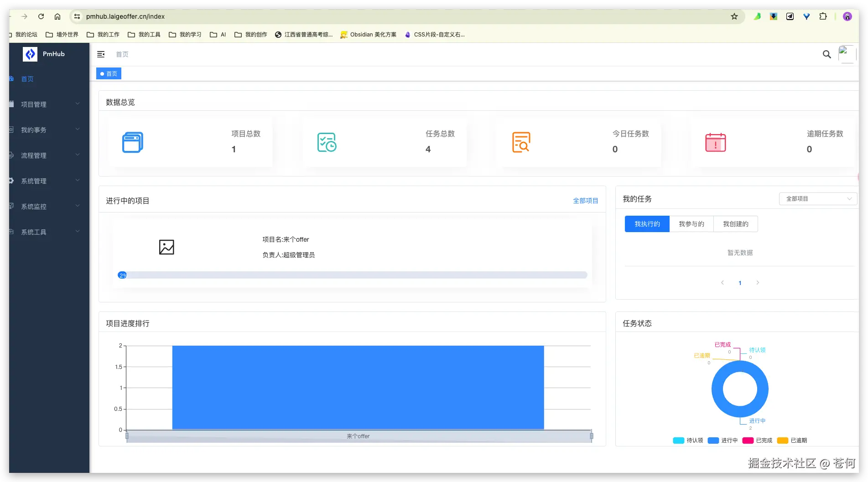
Task: Open the user avatar in header
Action: 847,54
